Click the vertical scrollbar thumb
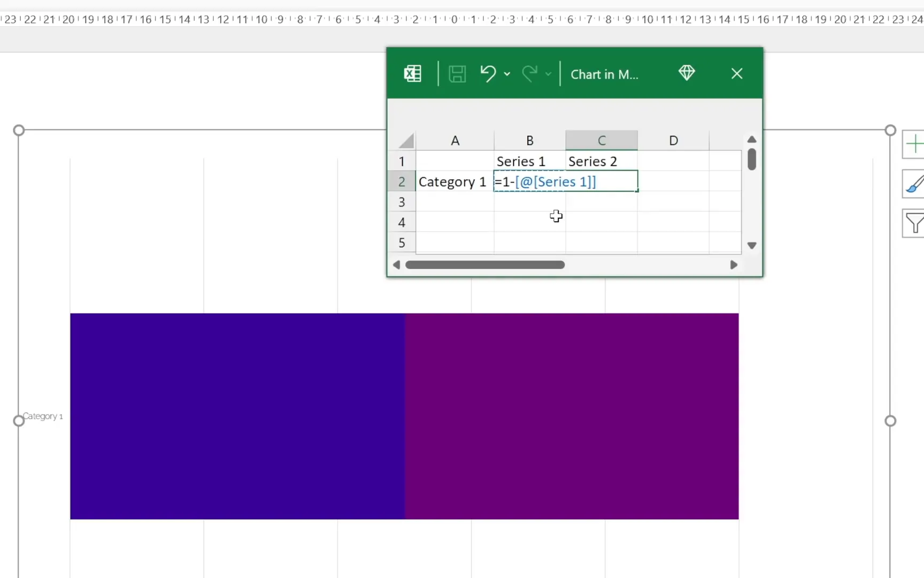The height and width of the screenshot is (578, 924). [x=752, y=159]
